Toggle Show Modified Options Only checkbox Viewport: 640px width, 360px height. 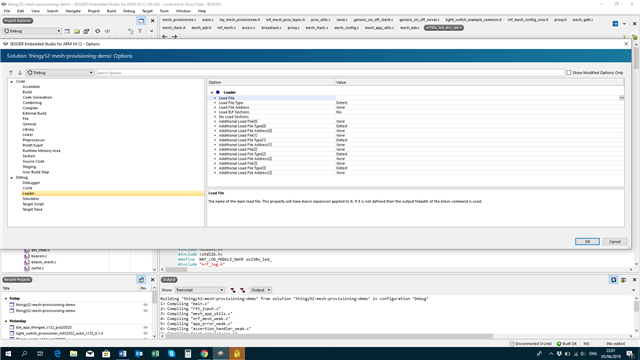click(569, 73)
